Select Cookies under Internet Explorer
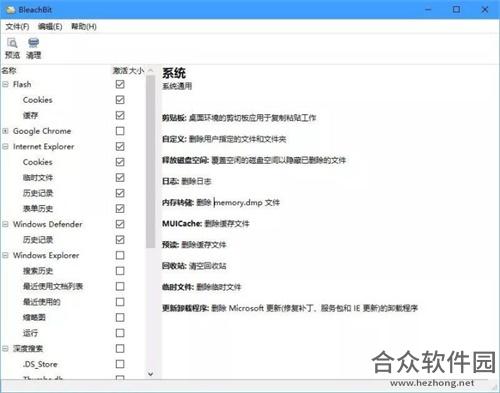The height and width of the screenshot is (393, 500). point(38,162)
